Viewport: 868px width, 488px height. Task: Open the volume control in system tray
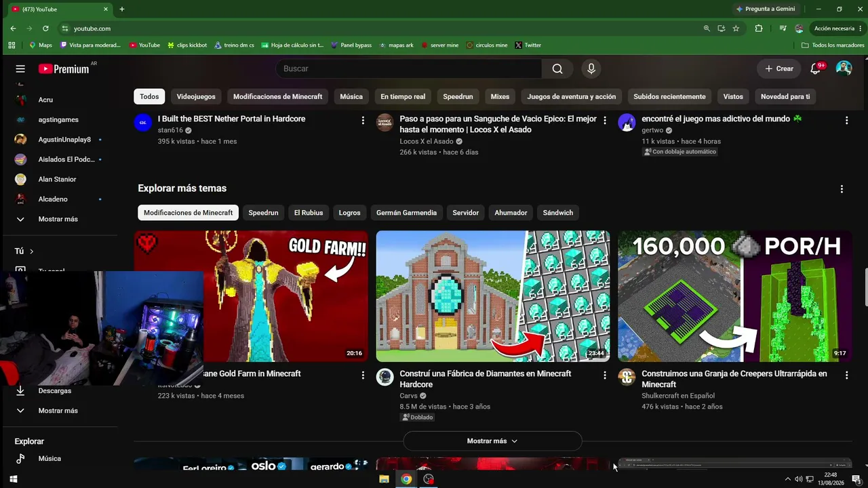pyautogui.click(x=798, y=479)
